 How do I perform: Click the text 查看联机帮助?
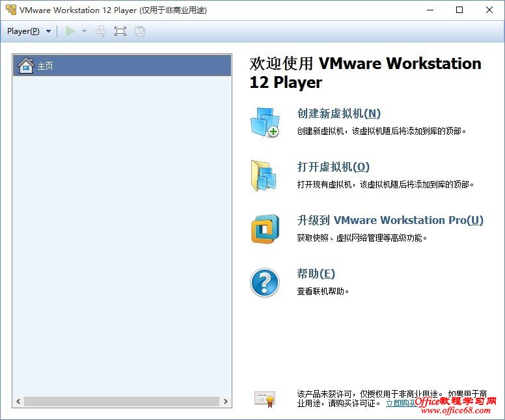click(x=323, y=291)
